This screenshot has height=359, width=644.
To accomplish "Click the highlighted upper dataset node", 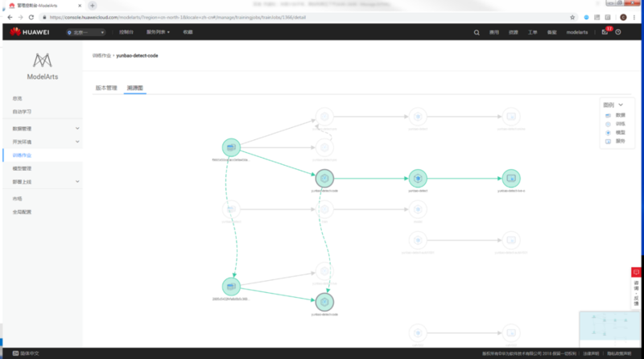I will pyautogui.click(x=231, y=147).
